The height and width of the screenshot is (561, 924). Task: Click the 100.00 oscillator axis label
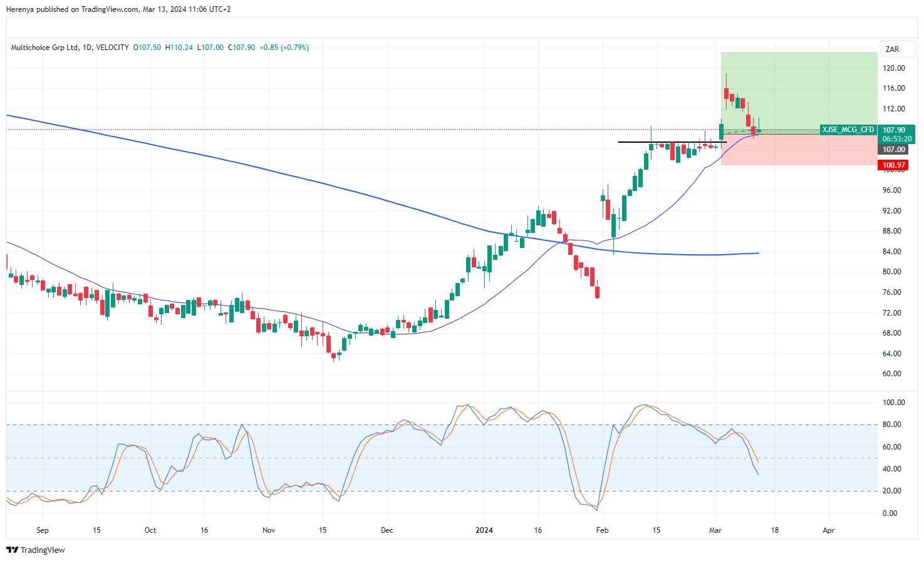pyautogui.click(x=894, y=403)
